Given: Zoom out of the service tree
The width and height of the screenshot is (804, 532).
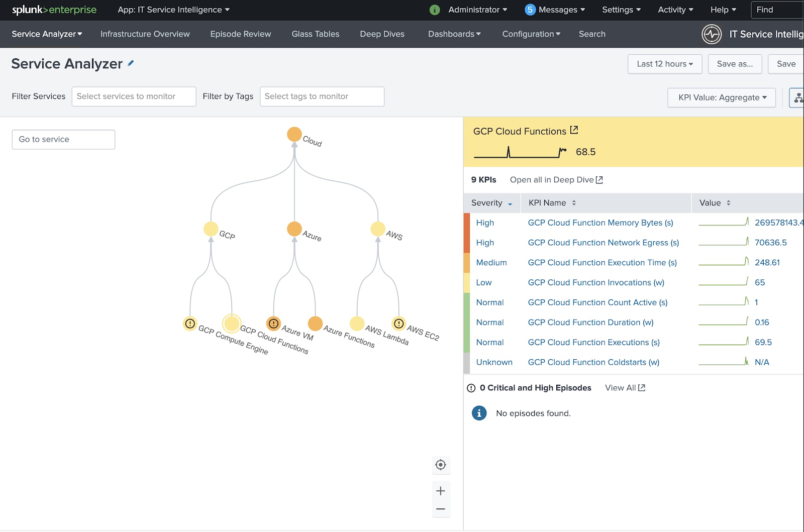Looking at the screenshot, I should [441, 509].
